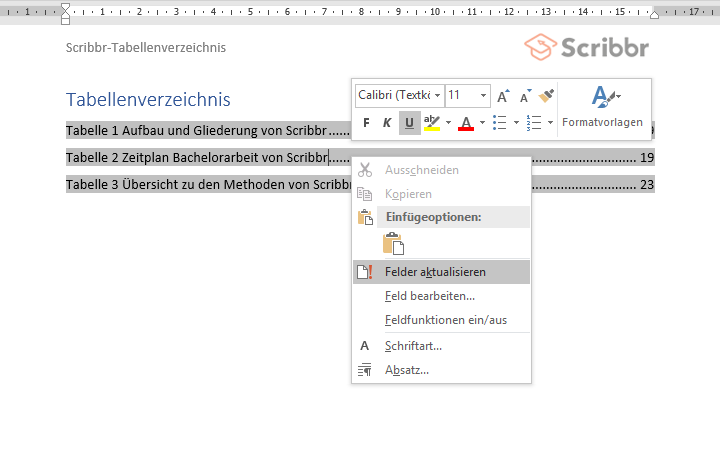Click the Einfügeoptionen header
The image size is (720, 450).
(x=453, y=217)
